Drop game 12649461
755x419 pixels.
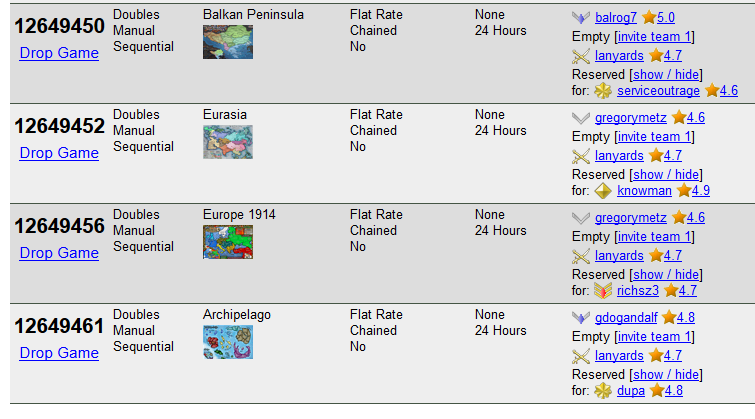59,353
